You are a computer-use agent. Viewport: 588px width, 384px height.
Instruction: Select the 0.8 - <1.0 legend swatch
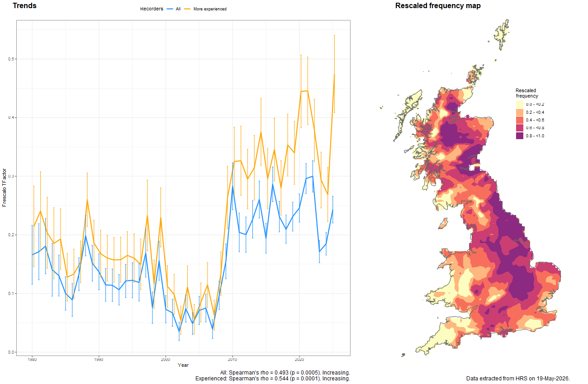coord(520,136)
